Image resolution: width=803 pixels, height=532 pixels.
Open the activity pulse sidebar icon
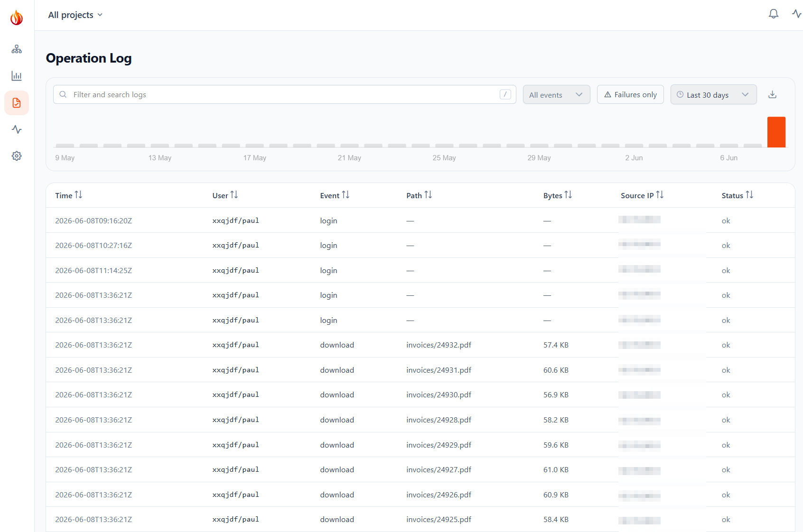[17, 129]
